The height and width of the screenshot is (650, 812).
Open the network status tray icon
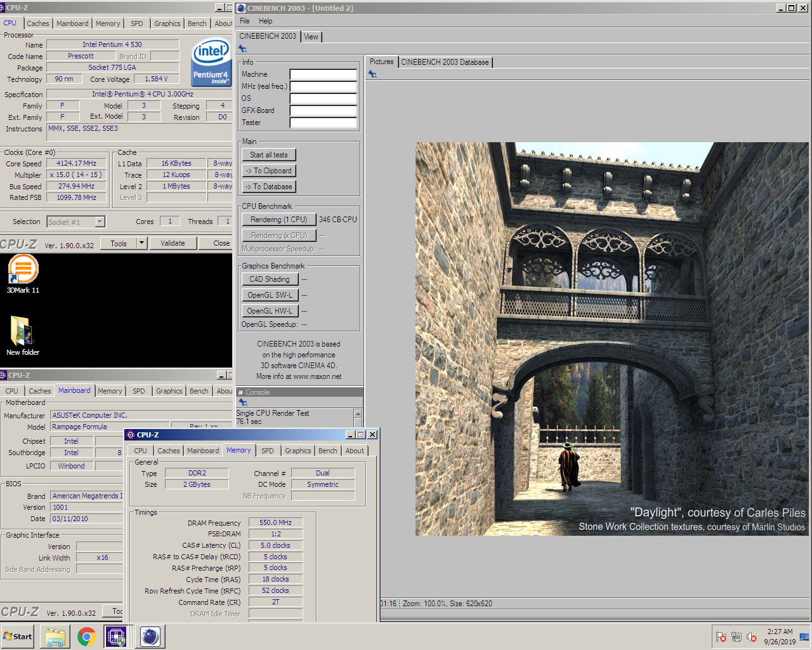click(x=737, y=637)
